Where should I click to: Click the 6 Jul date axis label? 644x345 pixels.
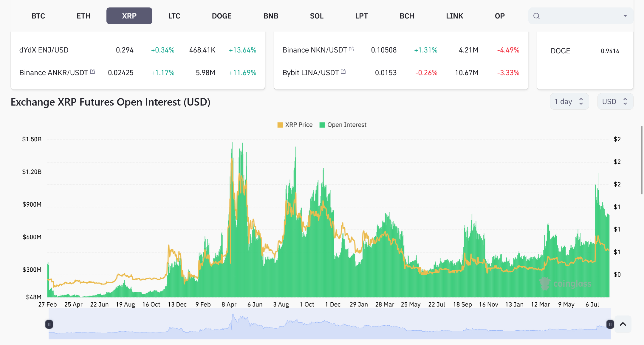pyautogui.click(x=592, y=304)
